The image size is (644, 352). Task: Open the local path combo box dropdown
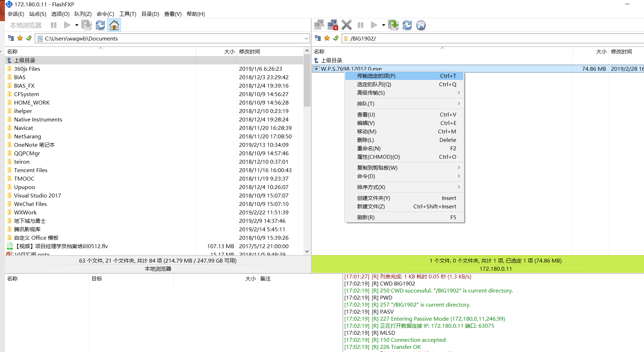coord(307,38)
